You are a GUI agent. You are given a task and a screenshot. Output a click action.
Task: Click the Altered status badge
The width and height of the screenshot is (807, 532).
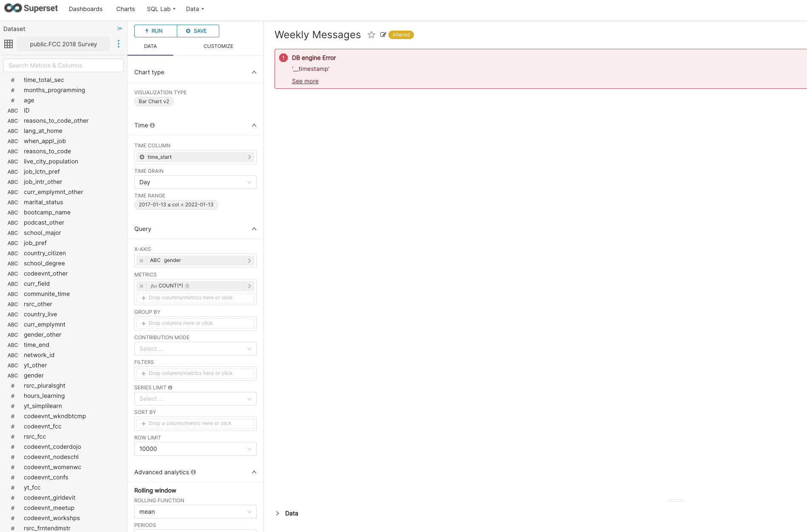click(x=401, y=35)
